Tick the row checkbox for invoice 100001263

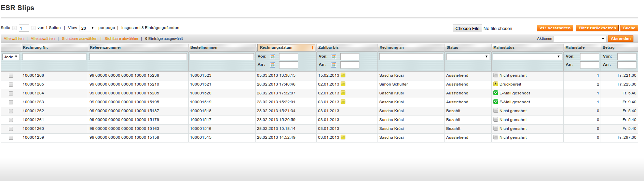[11, 102]
